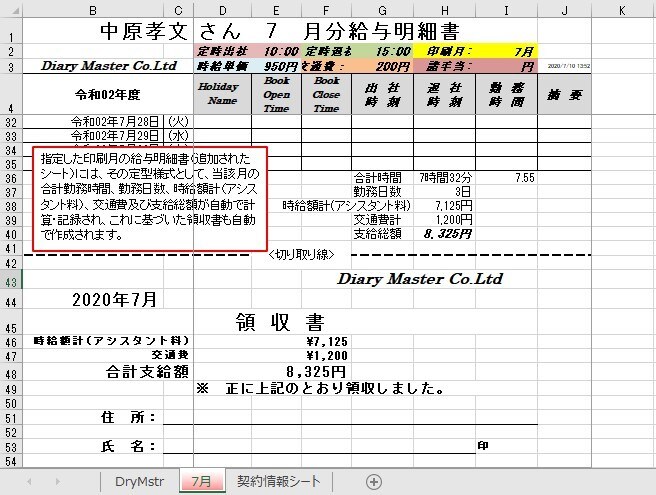Select column C header

178,10
